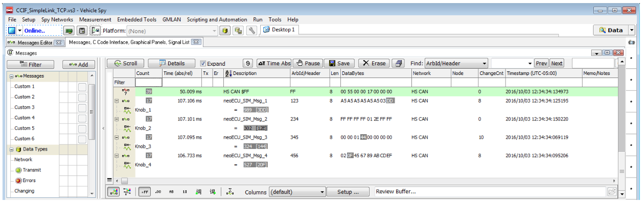
Task: Collapse the neoECU_SIM_Msg_3 row
Action: (117, 137)
